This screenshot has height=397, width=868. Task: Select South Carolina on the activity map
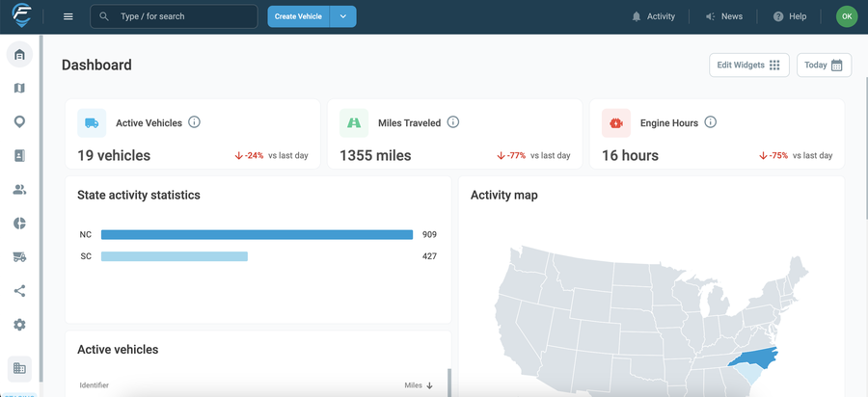[x=747, y=373]
